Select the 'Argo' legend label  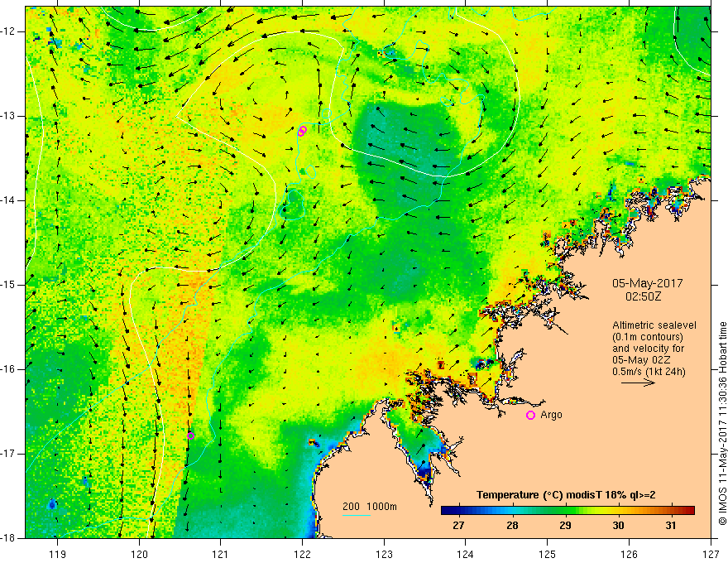pyautogui.click(x=551, y=415)
